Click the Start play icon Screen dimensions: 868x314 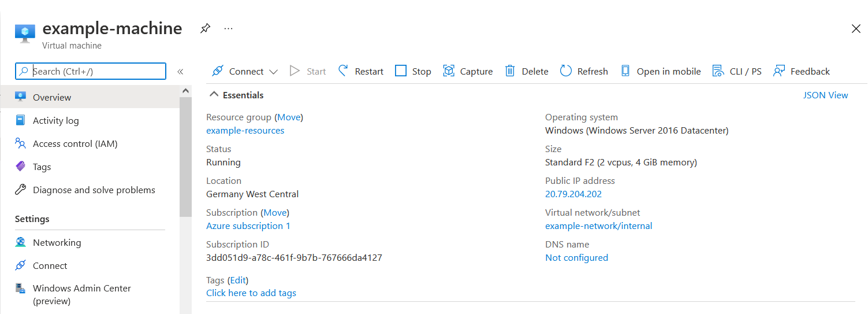(295, 71)
